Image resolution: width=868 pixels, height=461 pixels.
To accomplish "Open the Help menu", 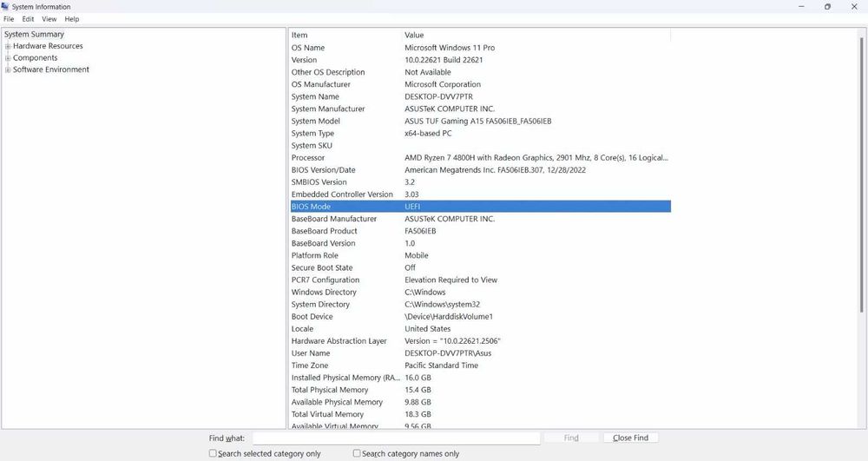I will [72, 19].
